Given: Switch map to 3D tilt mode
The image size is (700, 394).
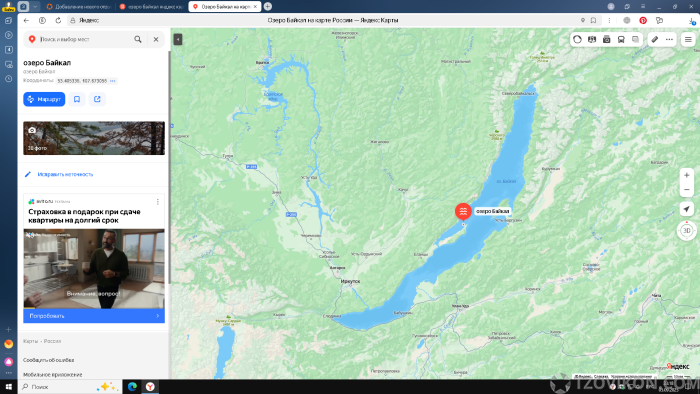Looking at the screenshot, I should (x=687, y=230).
